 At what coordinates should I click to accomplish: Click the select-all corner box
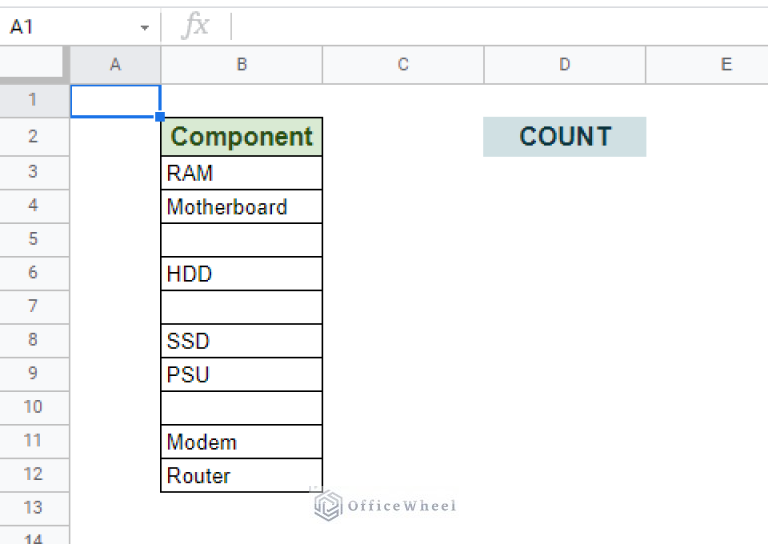31,62
